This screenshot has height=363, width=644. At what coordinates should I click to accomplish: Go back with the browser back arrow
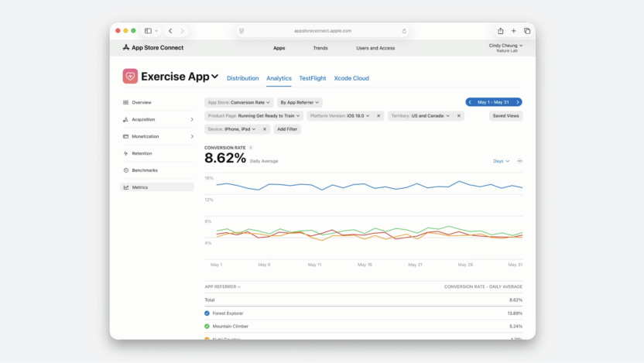170,31
